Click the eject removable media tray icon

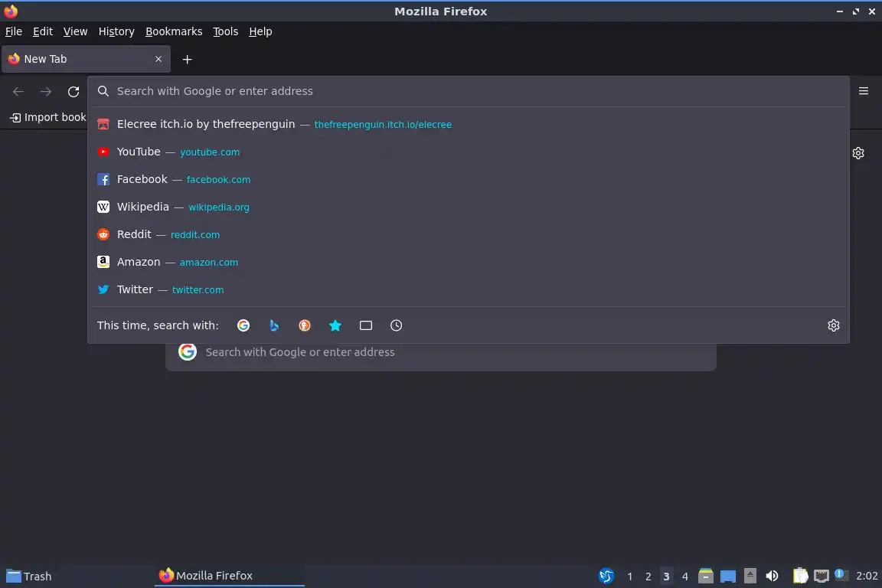[x=750, y=576]
